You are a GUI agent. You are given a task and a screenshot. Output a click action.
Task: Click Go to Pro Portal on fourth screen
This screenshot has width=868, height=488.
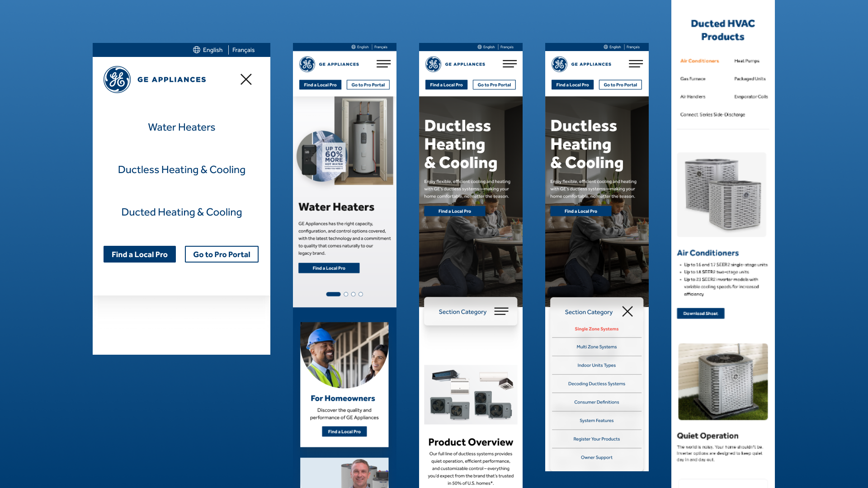coord(620,84)
